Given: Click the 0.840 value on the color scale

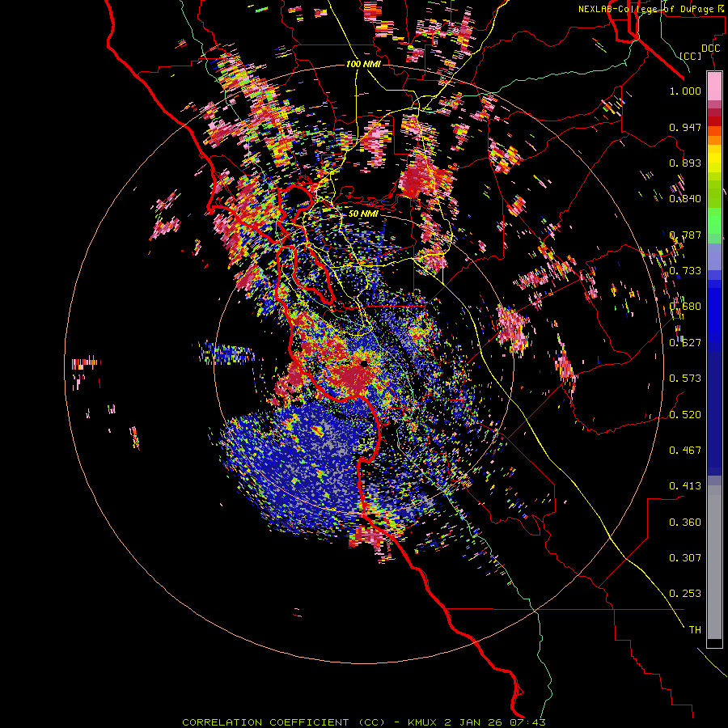Looking at the screenshot, I should (685, 199).
